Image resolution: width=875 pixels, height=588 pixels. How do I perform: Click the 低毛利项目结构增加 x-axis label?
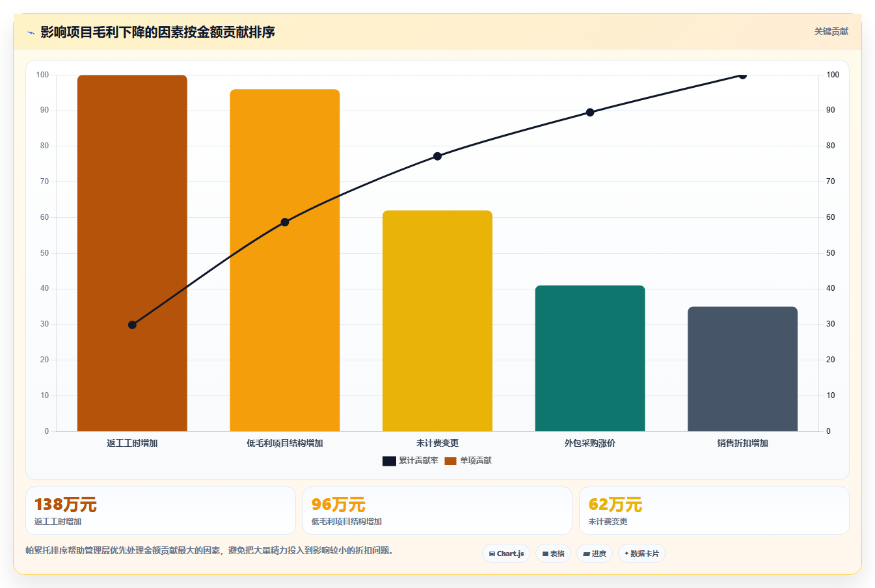tap(285, 443)
